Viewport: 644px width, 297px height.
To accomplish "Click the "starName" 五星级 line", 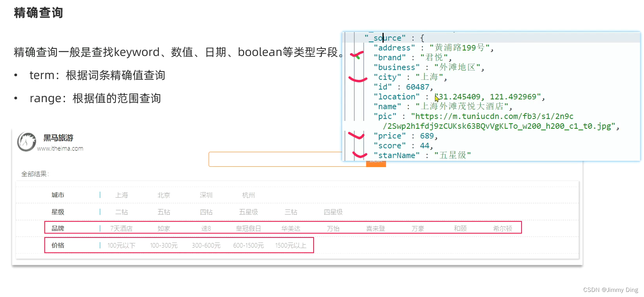I will pyautogui.click(x=422, y=155).
